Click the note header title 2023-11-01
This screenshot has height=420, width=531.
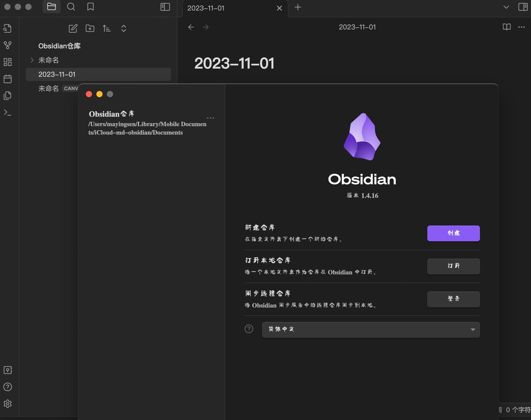click(357, 27)
